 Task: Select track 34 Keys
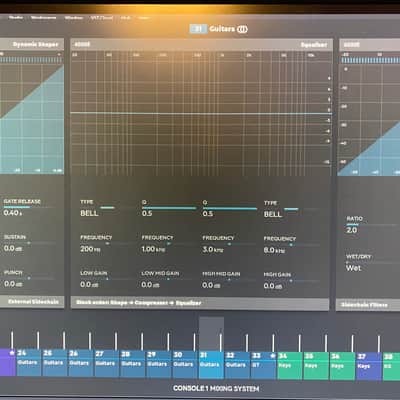point(290,366)
